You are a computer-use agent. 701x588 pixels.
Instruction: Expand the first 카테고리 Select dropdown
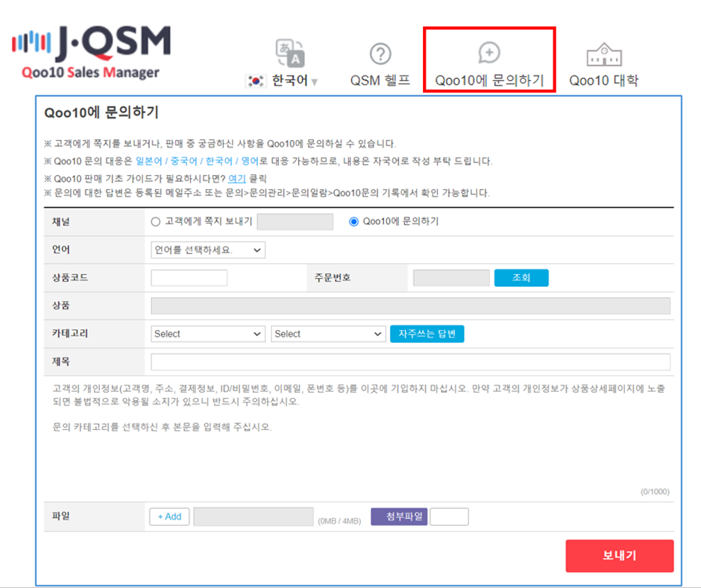coord(208,334)
